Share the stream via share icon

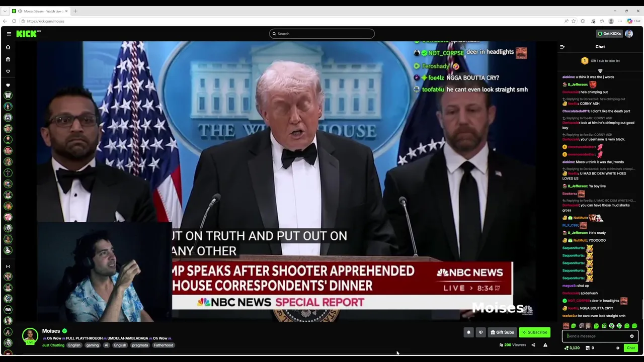click(x=533, y=345)
